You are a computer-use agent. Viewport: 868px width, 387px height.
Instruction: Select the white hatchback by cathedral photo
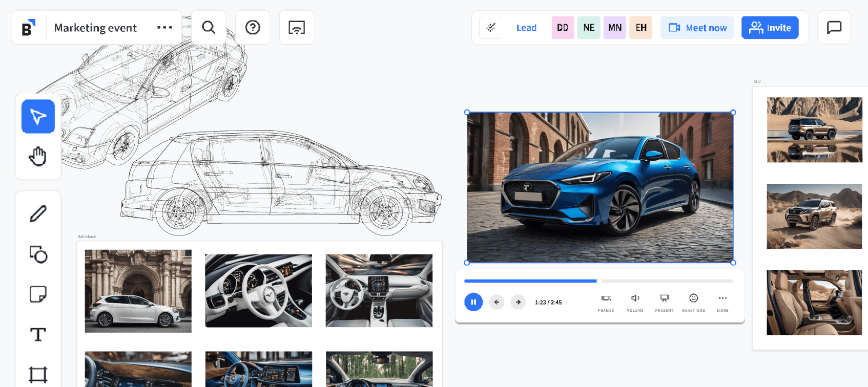point(138,291)
